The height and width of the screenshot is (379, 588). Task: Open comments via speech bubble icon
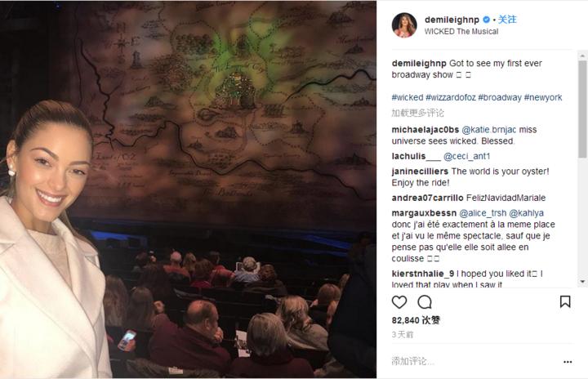click(x=425, y=301)
